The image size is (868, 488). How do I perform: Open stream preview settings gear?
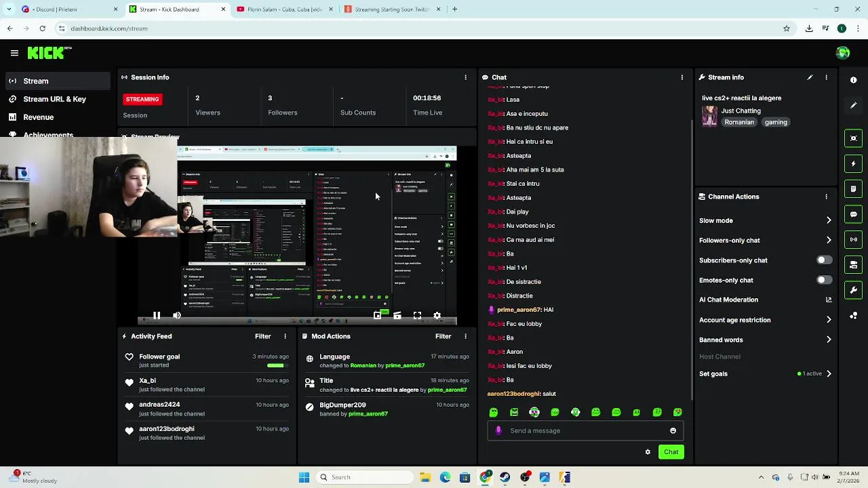(x=437, y=315)
